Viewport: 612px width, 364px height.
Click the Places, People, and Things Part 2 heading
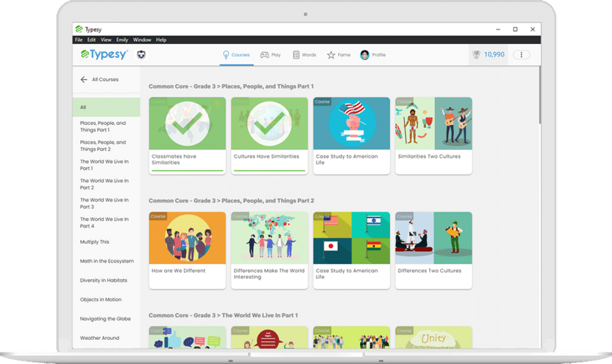(x=231, y=201)
